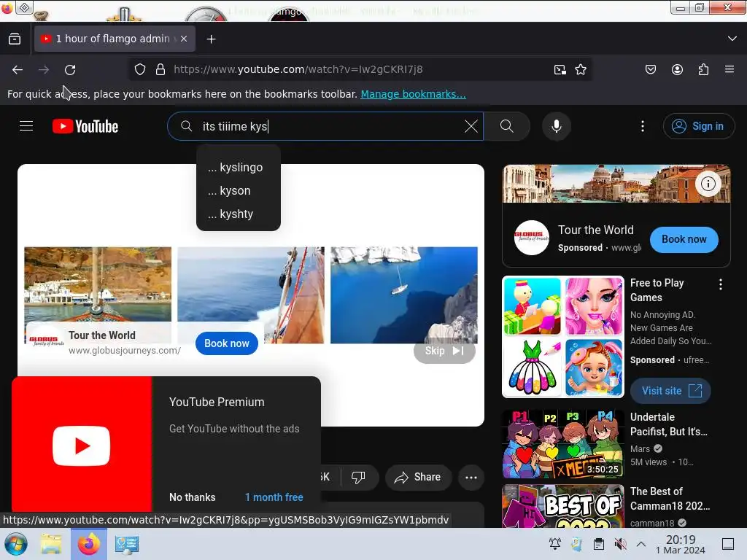Accept the 1 month free offer
The width and height of the screenshot is (747, 560).
(274, 497)
